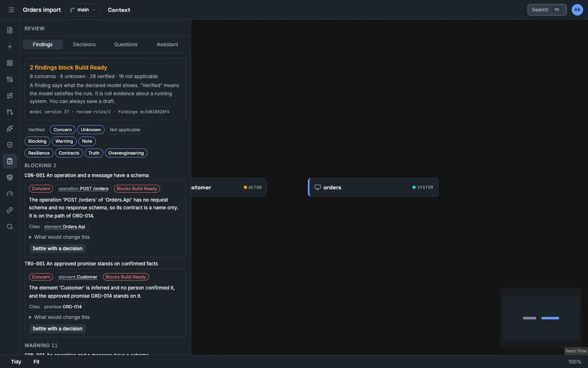Open the main branch dropdown
Viewport: 588px width, 368px height.
83,10
